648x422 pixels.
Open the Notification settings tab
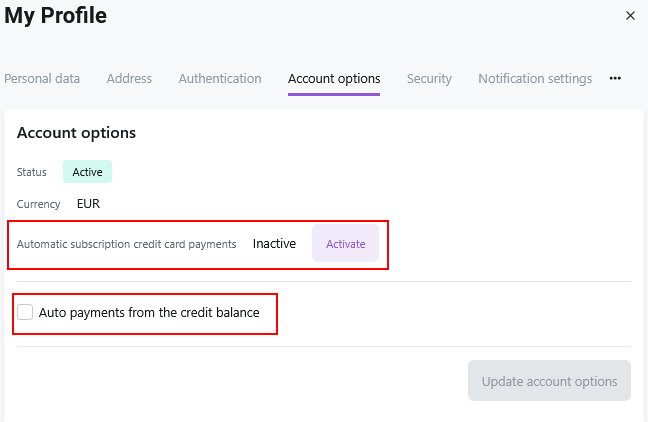click(x=535, y=79)
